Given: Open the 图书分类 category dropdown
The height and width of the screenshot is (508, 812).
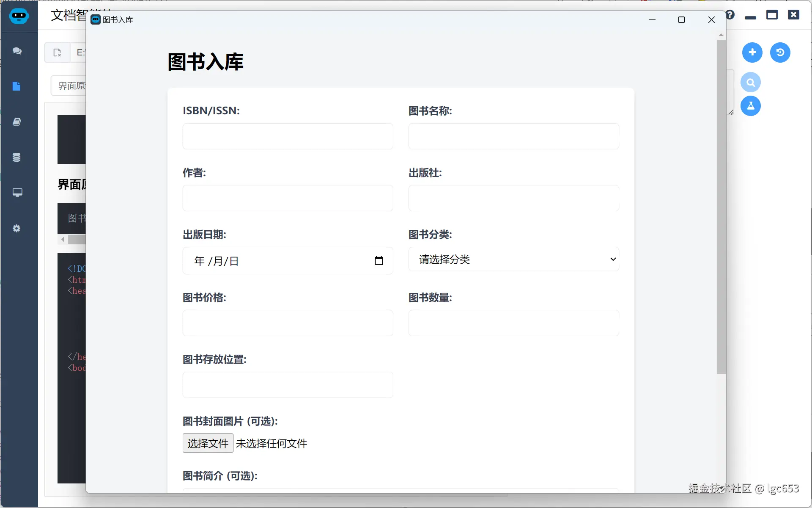Looking at the screenshot, I should coord(513,260).
